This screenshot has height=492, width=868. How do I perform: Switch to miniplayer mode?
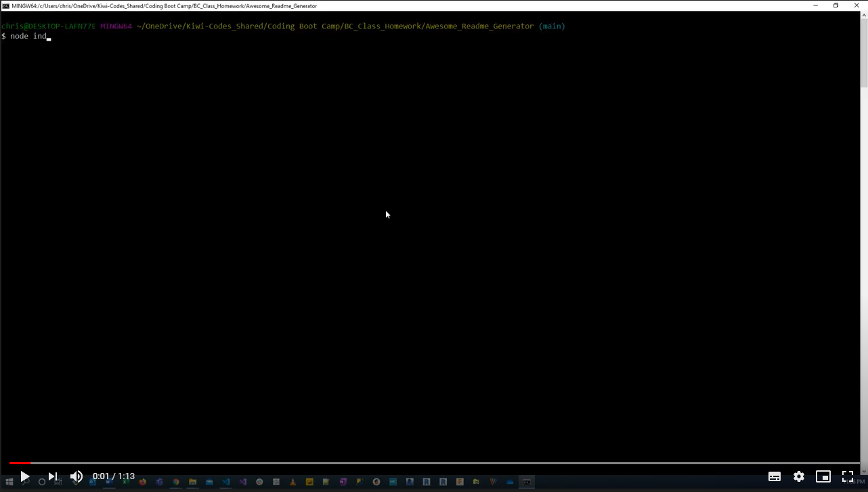(x=823, y=476)
